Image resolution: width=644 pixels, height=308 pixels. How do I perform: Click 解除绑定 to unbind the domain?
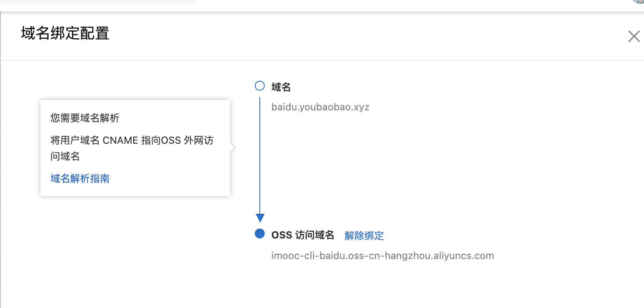click(364, 236)
